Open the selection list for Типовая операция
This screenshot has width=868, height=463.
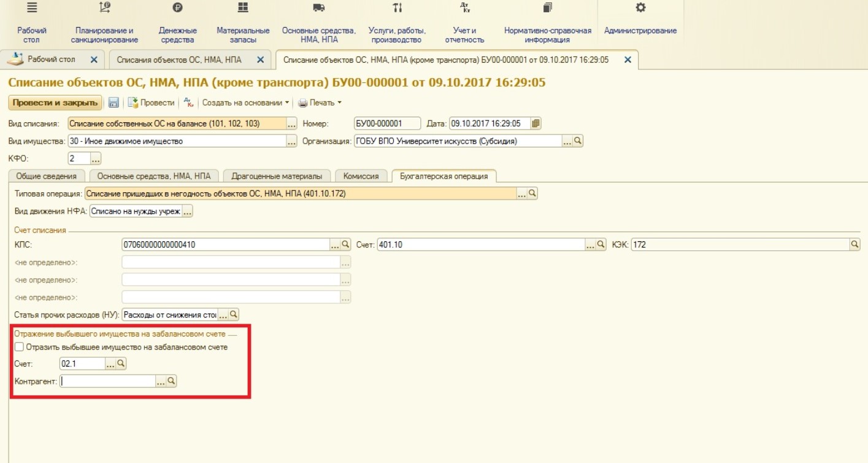(x=522, y=193)
